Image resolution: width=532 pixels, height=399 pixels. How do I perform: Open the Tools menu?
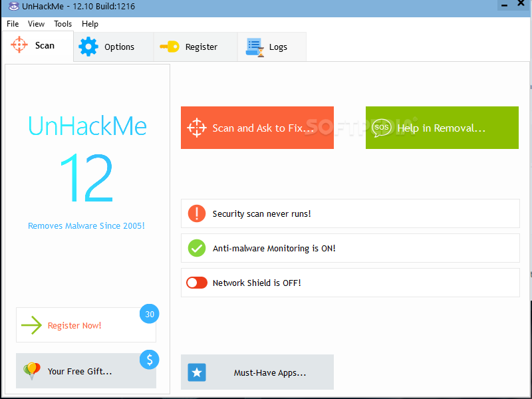point(63,24)
